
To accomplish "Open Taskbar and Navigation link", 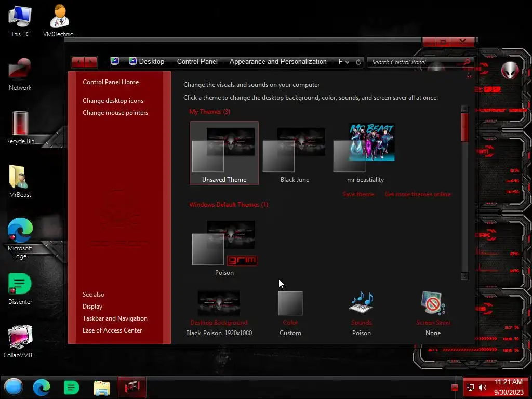I will pyautogui.click(x=115, y=318).
